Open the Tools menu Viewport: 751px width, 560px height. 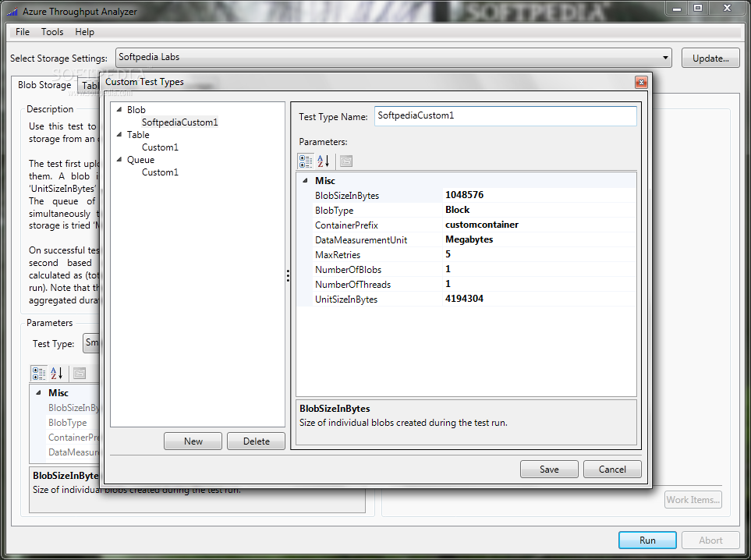pyautogui.click(x=52, y=32)
